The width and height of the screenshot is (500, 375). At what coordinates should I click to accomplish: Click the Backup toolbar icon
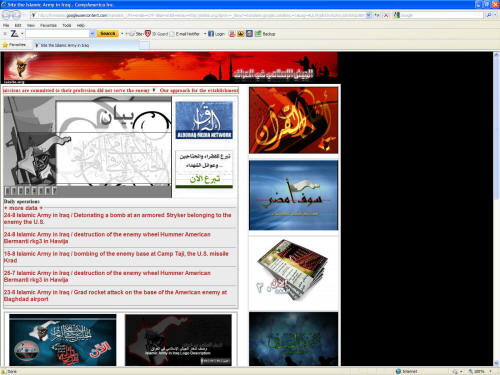pyautogui.click(x=258, y=34)
